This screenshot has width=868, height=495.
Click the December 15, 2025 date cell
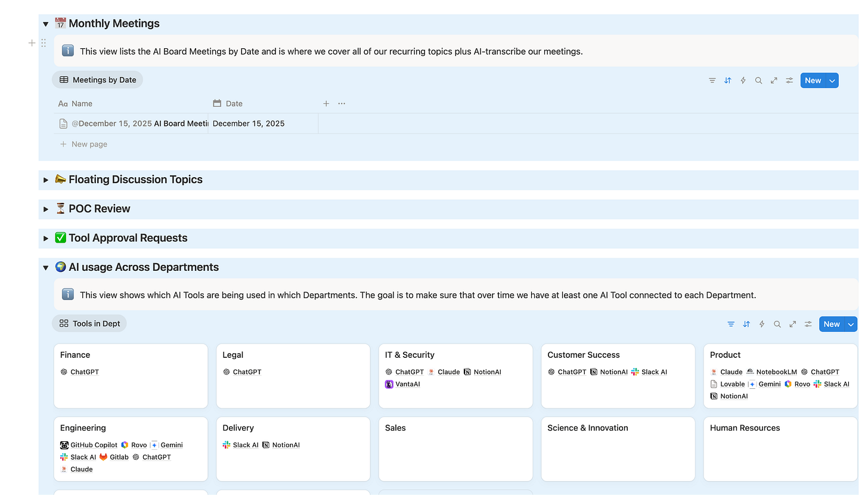tap(263, 124)
